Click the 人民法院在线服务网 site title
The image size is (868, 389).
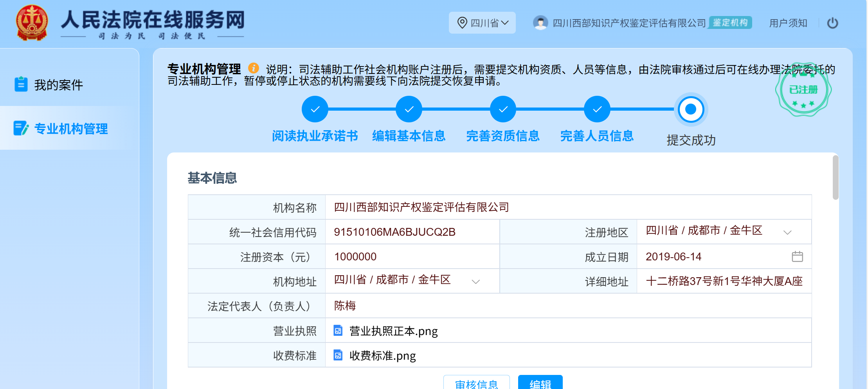pyautogui.click(x=153, y=20)
